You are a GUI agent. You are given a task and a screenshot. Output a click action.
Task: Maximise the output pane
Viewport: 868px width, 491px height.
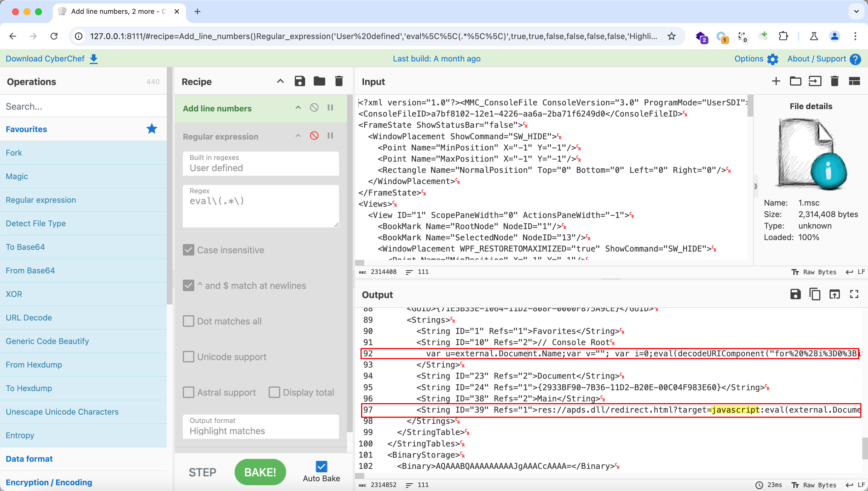(854, 294)
